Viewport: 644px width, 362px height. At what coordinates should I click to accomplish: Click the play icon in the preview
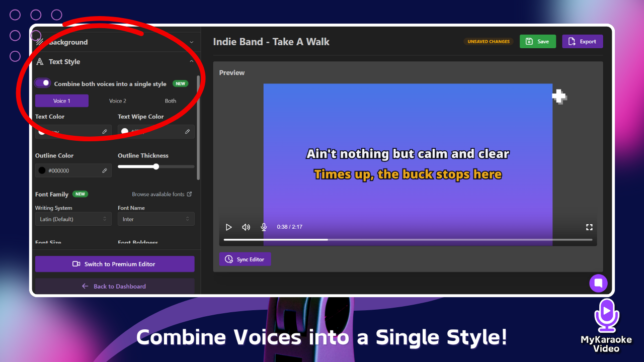tap(228, 227)
